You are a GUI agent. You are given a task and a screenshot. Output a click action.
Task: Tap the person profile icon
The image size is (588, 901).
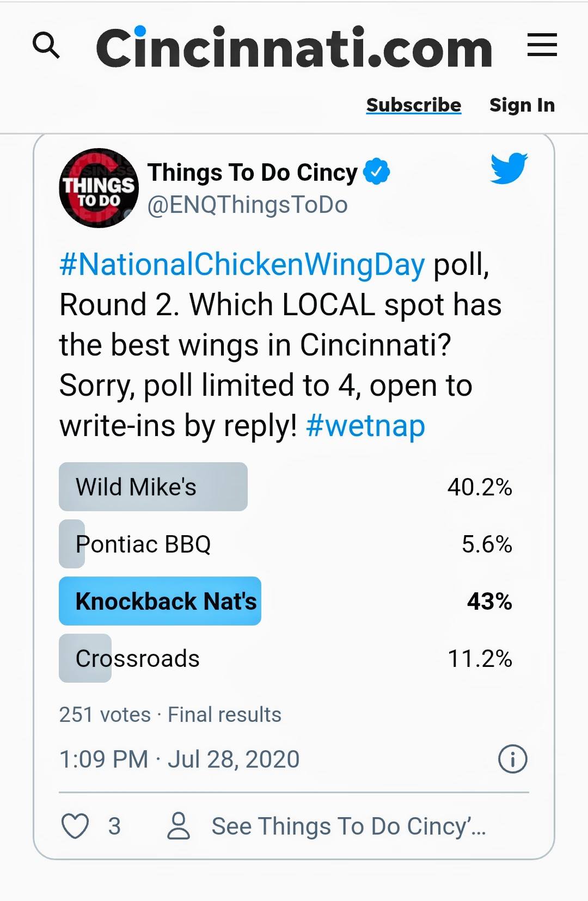(179, 826)
